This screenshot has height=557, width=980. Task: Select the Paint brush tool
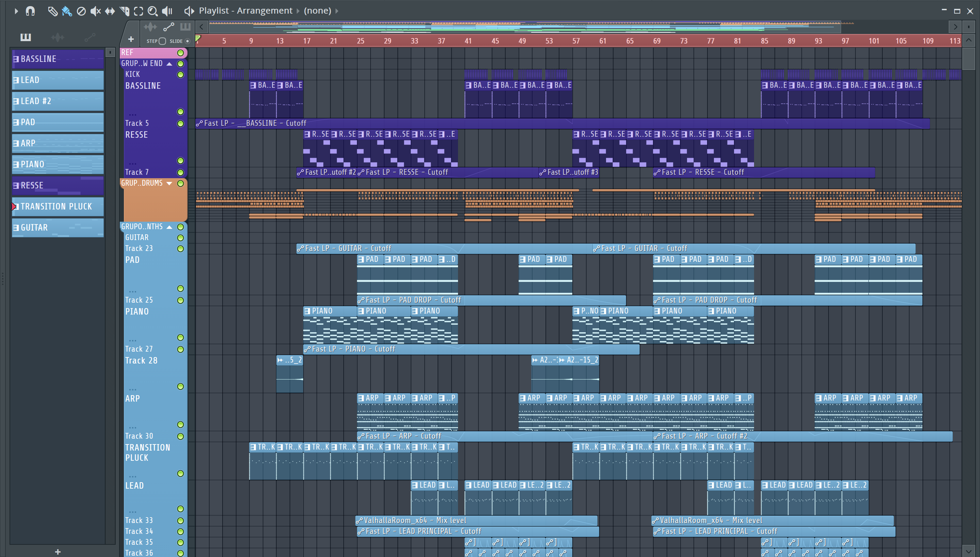tap(67, 11)
